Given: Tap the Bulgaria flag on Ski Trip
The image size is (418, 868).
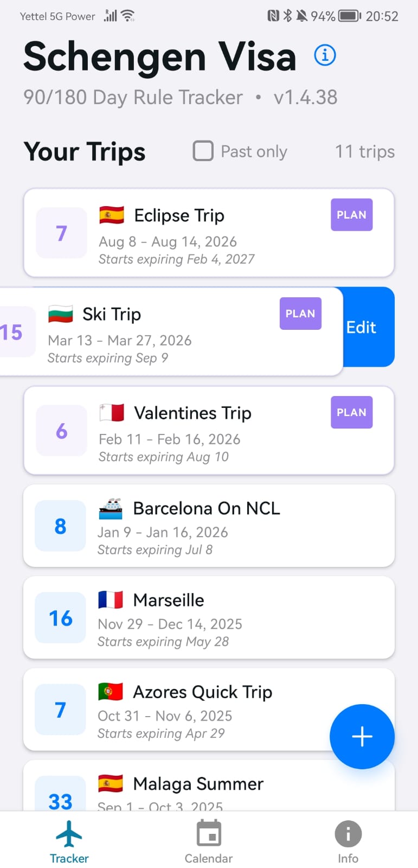Looking at the screenshot, I should (x=61, y=314).
